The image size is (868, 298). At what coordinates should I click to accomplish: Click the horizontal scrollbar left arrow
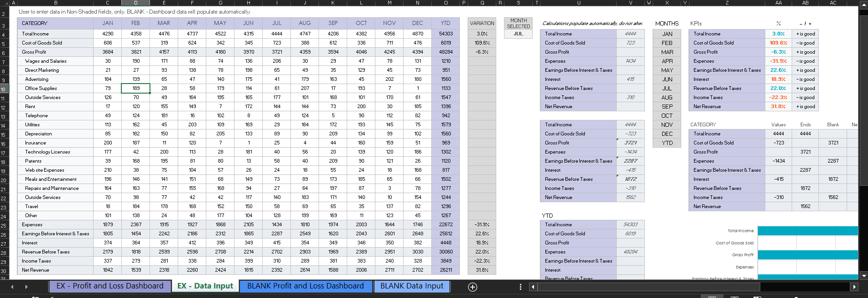(533, 287)
